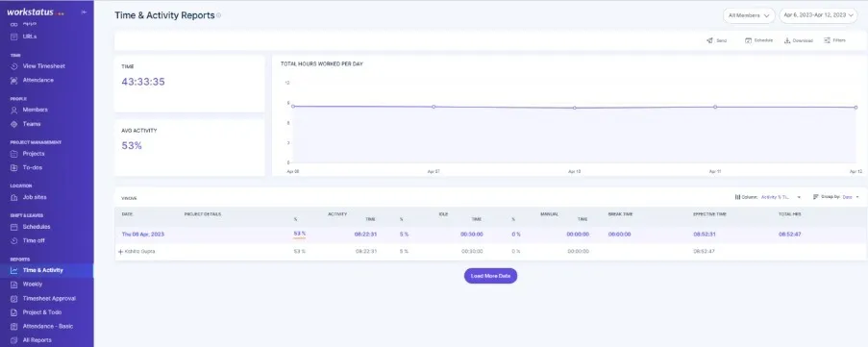
Task: Click the Thu 06 Apr, 2023 link
Action: [143, 235]
